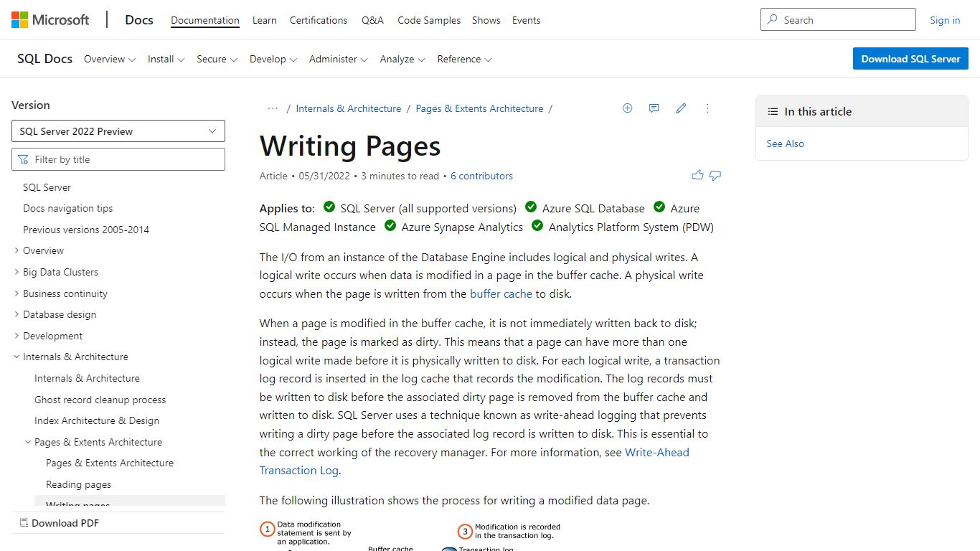Expand the Business continuity tree node
The width and height of the screenshot is (980, 551).
(17, 293)
